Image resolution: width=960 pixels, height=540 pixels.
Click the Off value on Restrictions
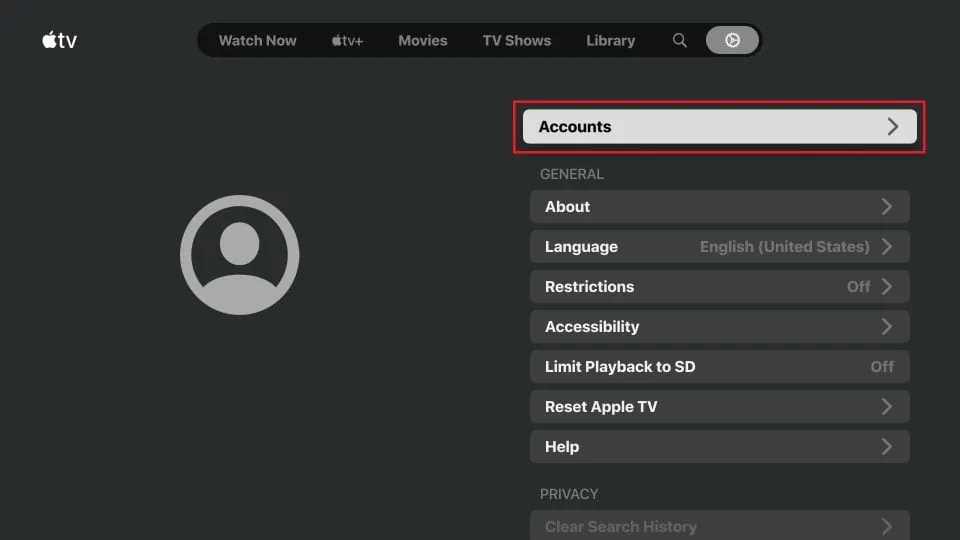coord(858,287)
